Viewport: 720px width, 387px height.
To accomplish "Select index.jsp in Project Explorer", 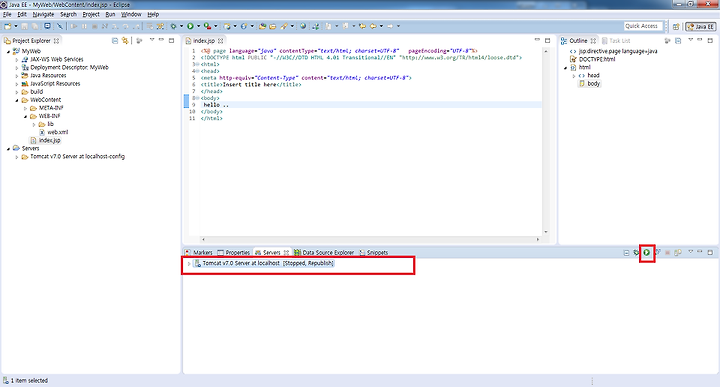I will point(45,140).
